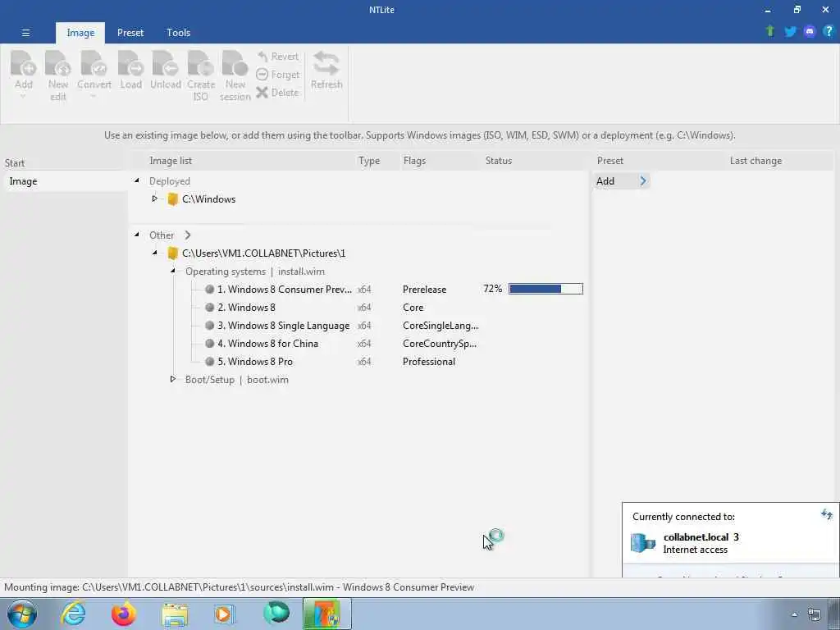The height and width of the screenshot is (630, 840).
Task: Click the Delete toolbar item
Action: [277, 92]
